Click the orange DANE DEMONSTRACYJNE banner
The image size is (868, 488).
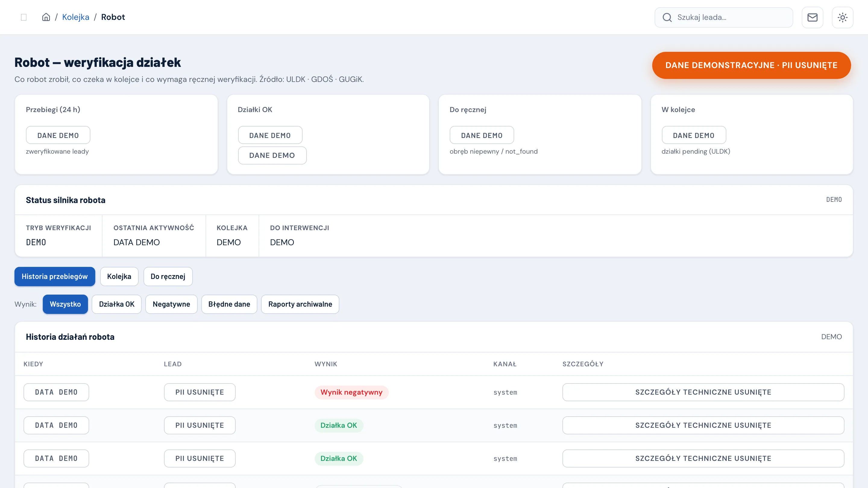(751, 65)
